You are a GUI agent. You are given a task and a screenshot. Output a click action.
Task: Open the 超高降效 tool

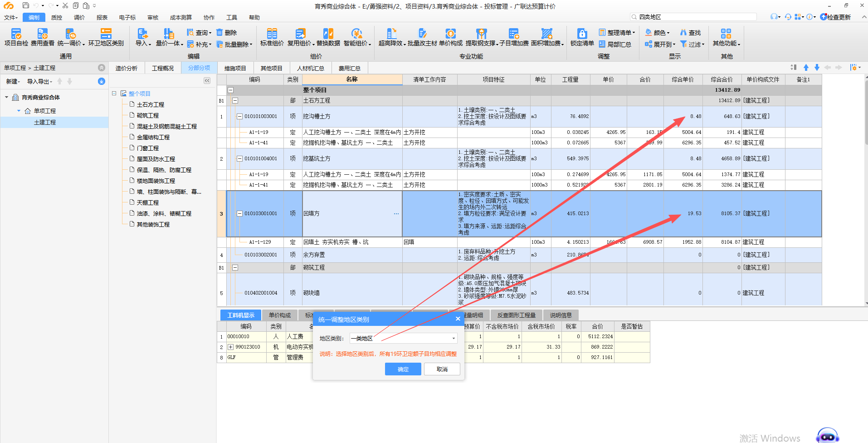(392, 37)
